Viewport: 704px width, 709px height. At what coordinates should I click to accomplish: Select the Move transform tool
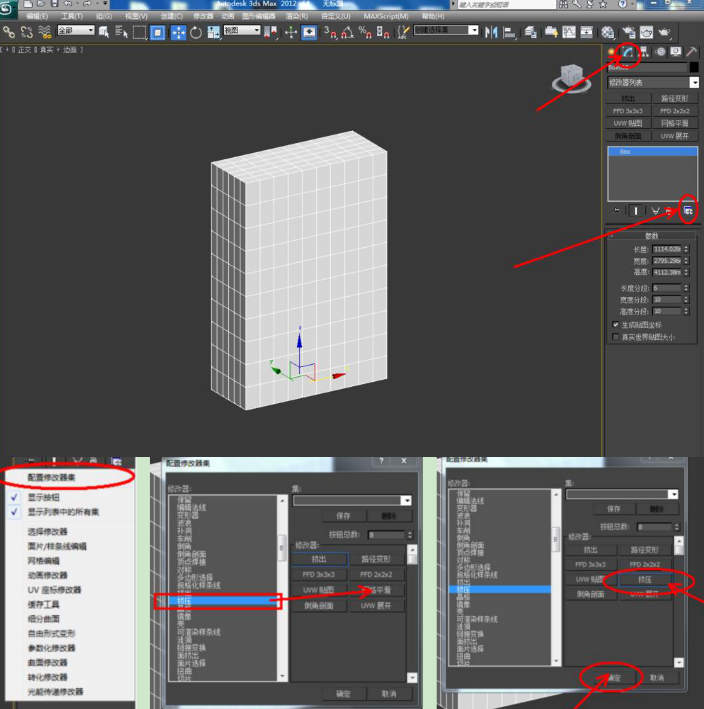click(179, 33)
